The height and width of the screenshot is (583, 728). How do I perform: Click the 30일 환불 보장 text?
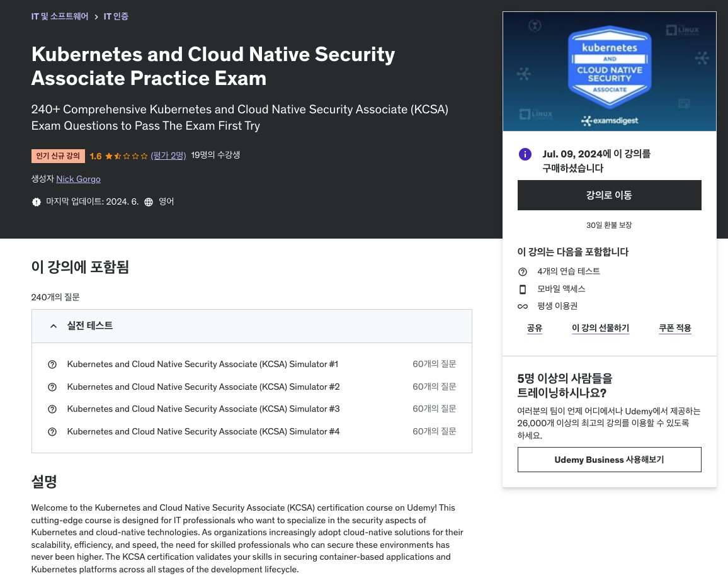(609, 225)
